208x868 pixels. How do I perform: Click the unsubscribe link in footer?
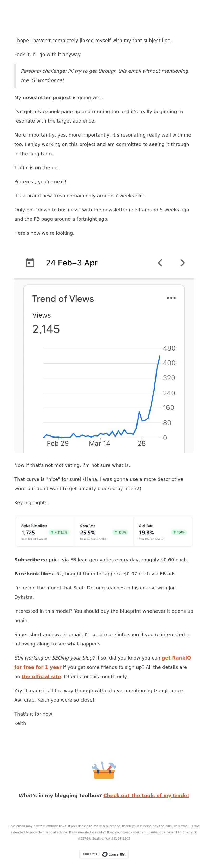(x=156, y=832)
